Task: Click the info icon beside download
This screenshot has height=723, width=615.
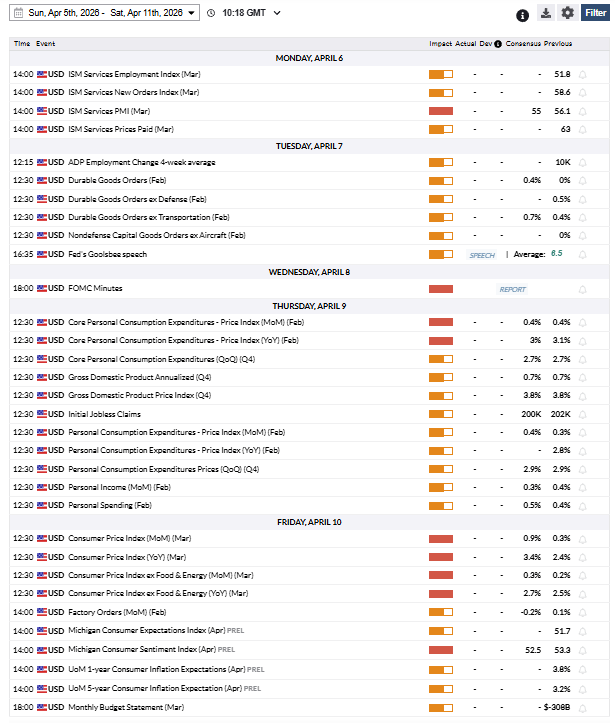Action: tap(522, 15)
